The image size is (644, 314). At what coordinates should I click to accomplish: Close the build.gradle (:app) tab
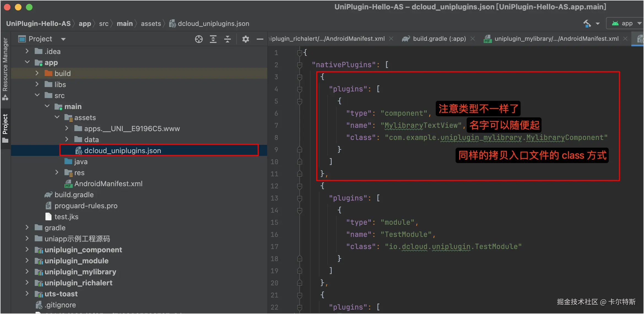[x=473, y=39]
